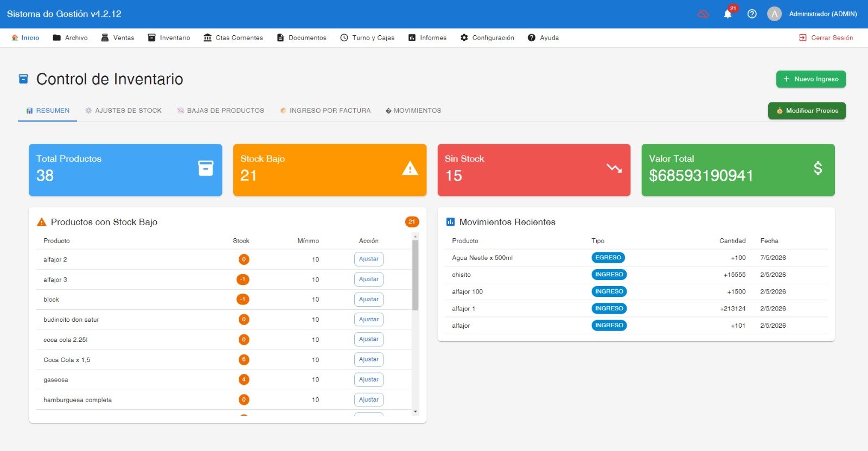Click the stock list scrollbar thumb

416,275
